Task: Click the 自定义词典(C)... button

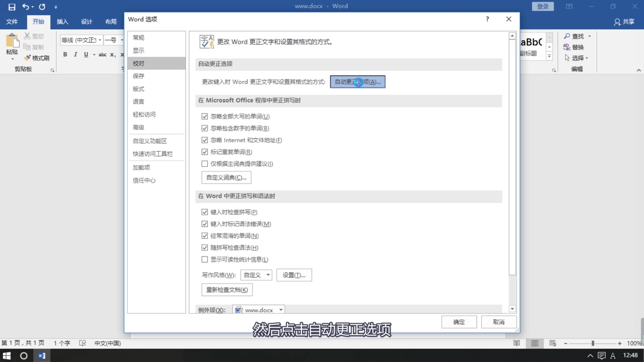Action: tap(226, 177)
